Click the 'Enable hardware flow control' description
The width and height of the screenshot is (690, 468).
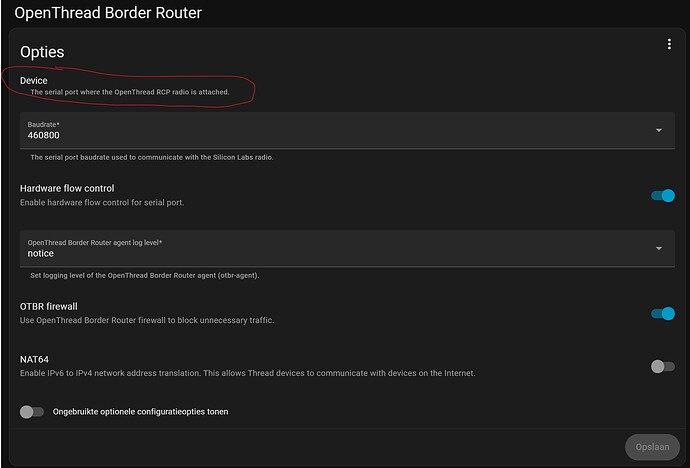click(102, 202)
